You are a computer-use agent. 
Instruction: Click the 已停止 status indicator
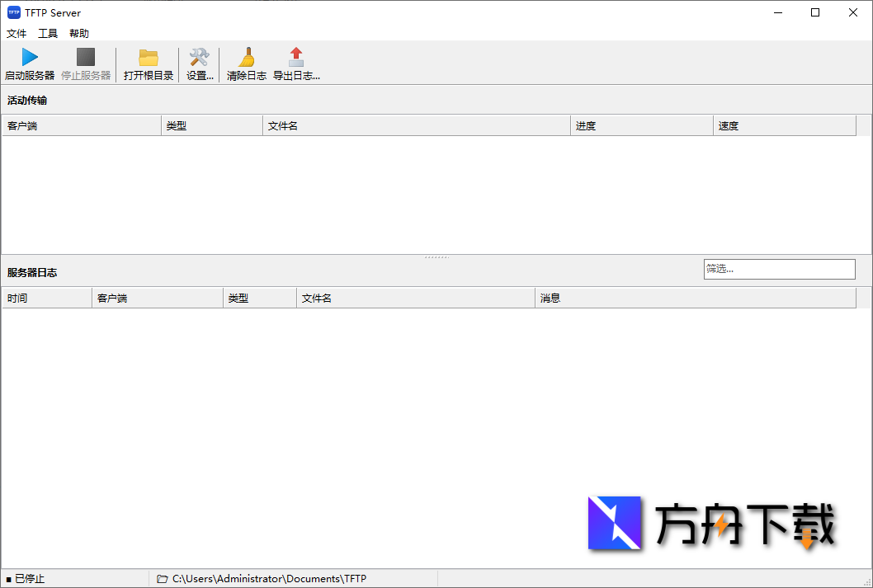coord(26,578)
